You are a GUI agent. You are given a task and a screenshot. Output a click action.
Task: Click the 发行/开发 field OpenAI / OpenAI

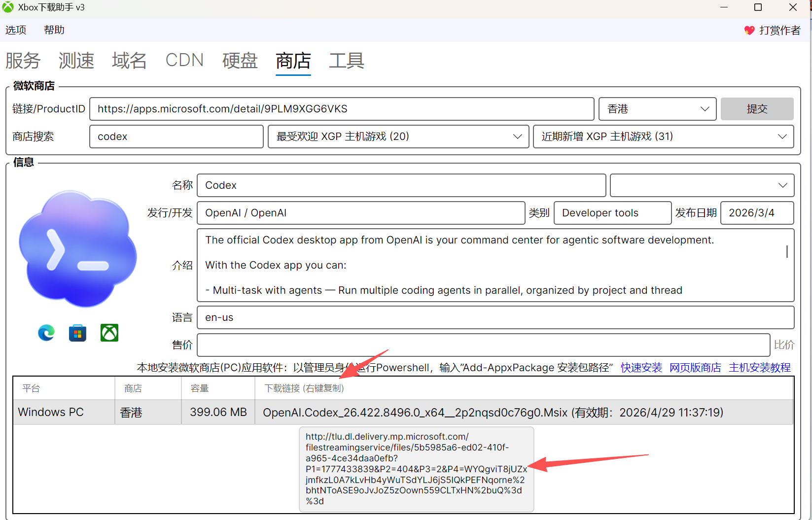coord(361,213)
